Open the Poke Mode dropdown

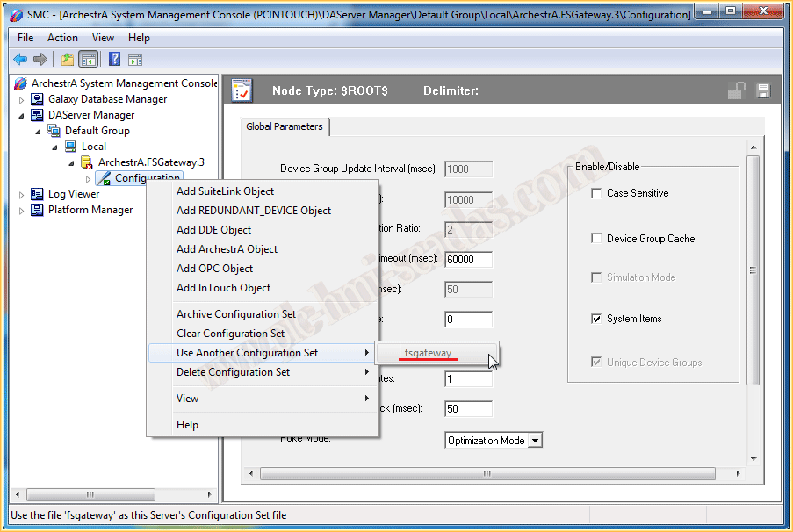click(534, 441)
